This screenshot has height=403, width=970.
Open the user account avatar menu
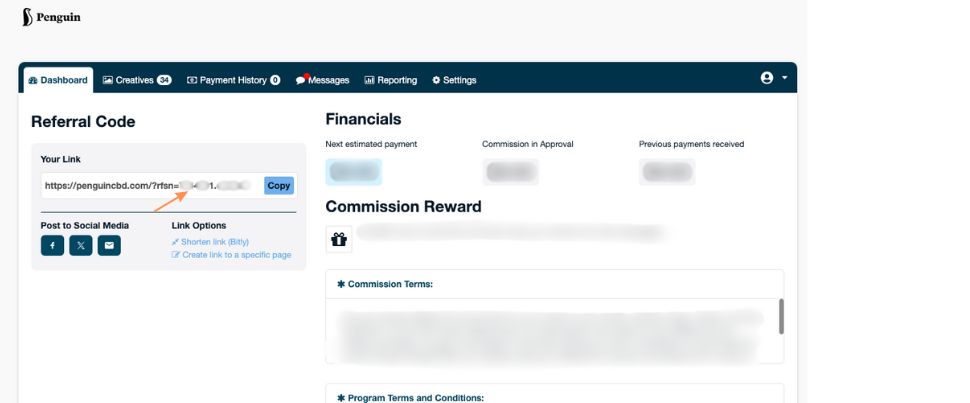[767, 78]
